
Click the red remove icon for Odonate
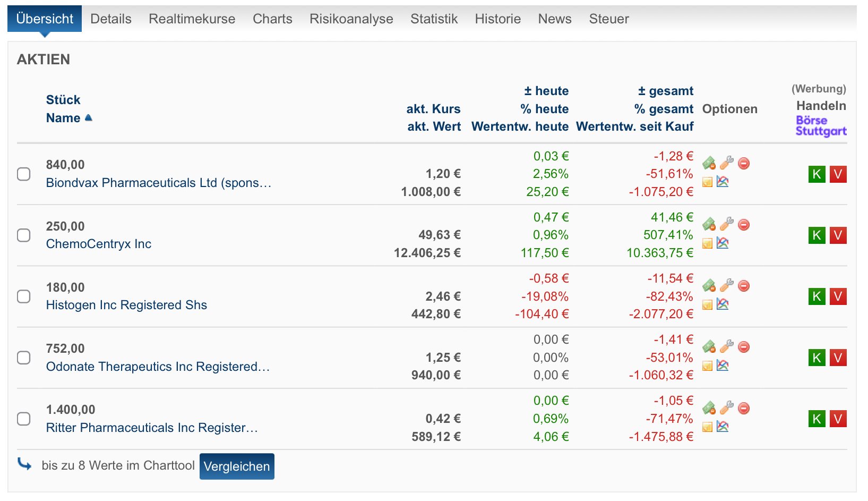(x=744, y=347)
